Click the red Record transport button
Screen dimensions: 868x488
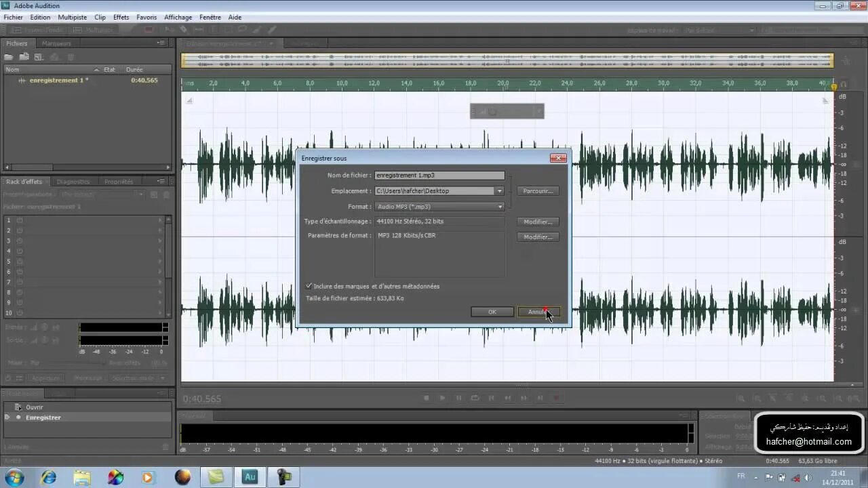[x=556, y=398]
